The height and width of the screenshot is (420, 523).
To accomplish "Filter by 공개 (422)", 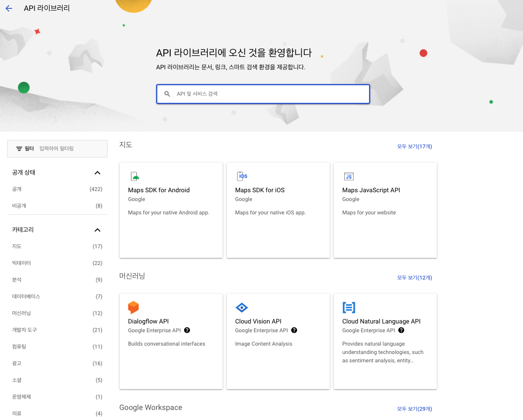I will [57, 189].
